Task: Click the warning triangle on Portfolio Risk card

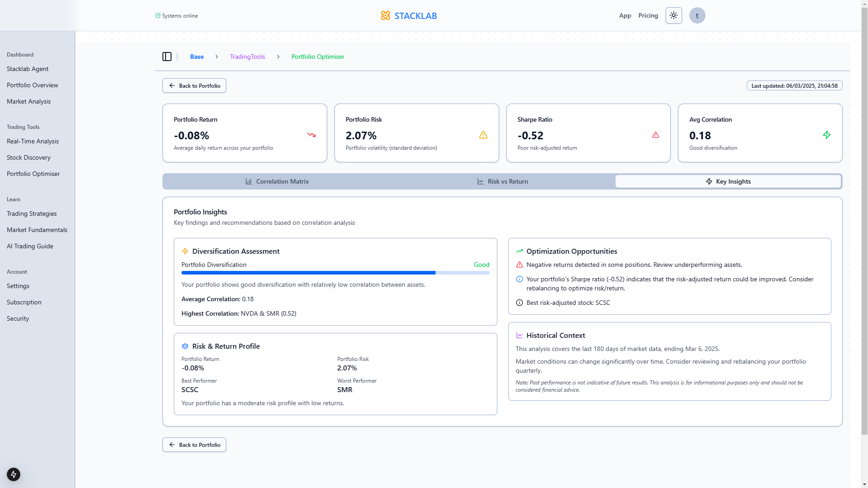Action: click(x=483, y=135)
